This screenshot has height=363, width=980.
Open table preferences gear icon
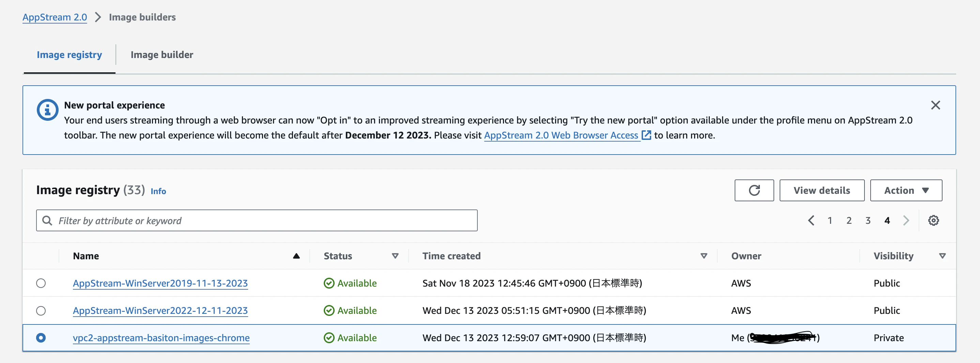933,220
